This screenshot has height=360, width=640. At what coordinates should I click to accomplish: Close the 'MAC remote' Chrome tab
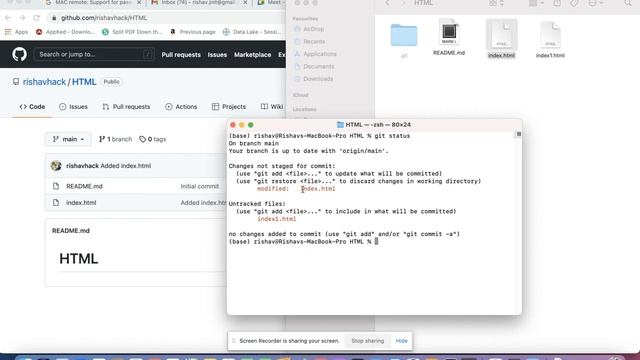(139, 3)
